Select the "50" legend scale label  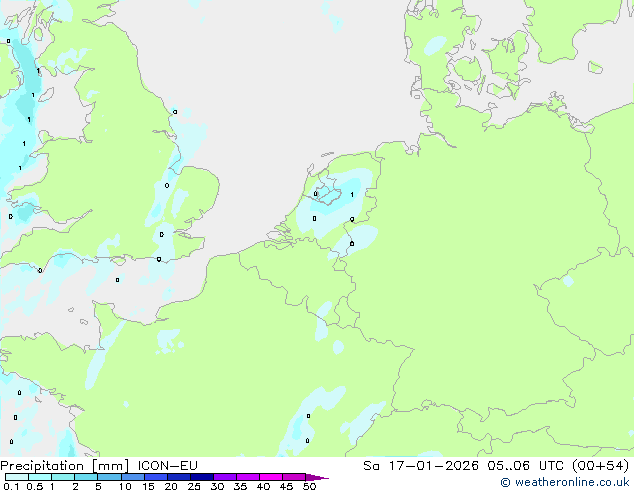(309, 486)
